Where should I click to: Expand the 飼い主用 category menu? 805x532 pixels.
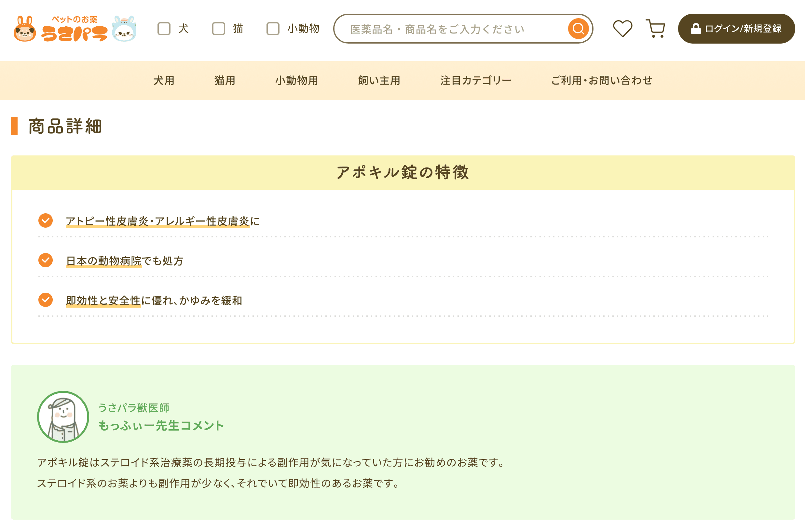(x=378, y=80)
